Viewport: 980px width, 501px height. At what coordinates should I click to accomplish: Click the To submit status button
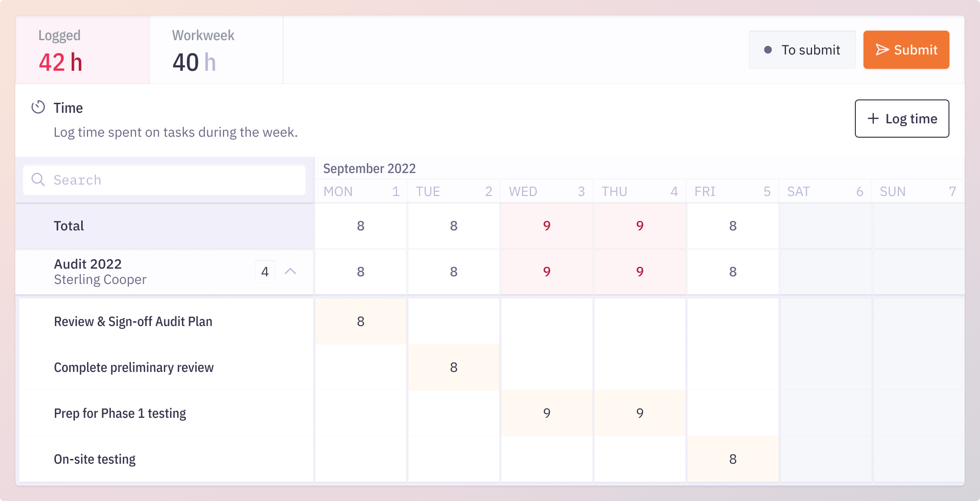pyautogui.click(x=802, y=50)
